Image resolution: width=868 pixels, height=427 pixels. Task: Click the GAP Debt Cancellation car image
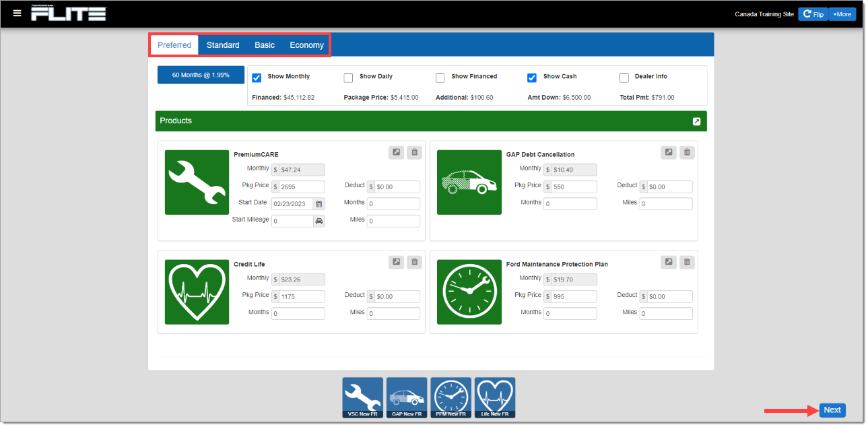click(x=469, y=183)
